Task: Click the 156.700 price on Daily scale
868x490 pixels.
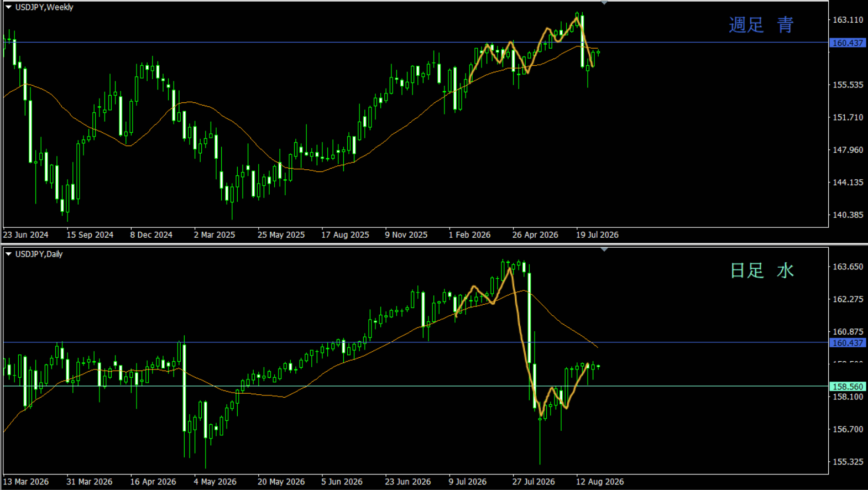Action: pos(848,429)
